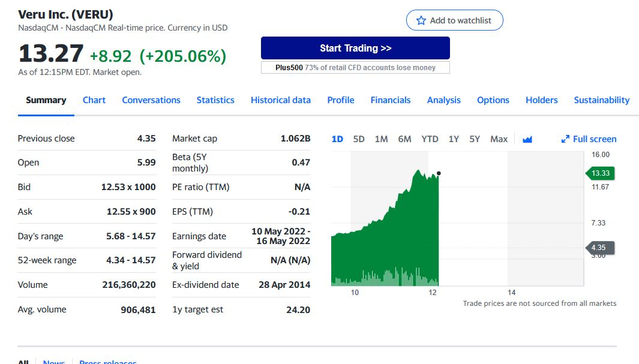Click the EPS (TTM) value -0.21
639x364 pixels.
299,212
